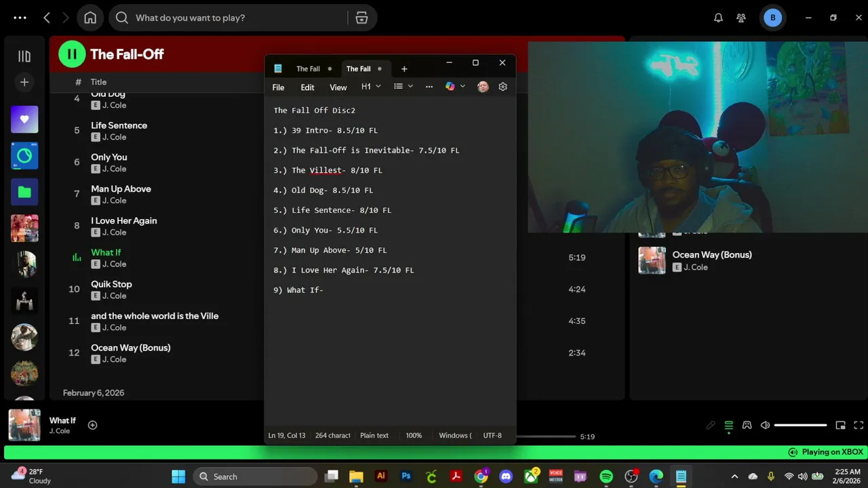Go back with the left arrow
Viewport: 868px width, 488px height.
(47, 18)
